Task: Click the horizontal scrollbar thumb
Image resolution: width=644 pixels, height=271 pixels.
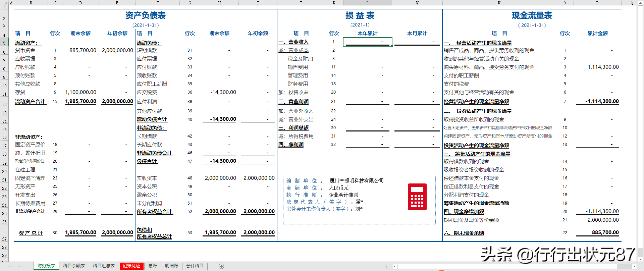Action: (507, 267)
